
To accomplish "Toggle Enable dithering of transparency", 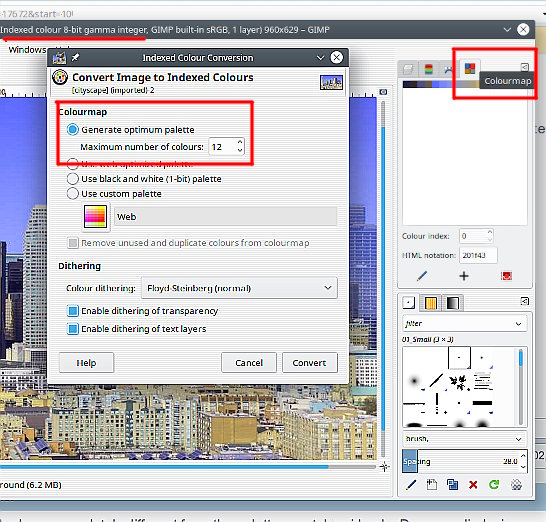I will coord(143,311).
